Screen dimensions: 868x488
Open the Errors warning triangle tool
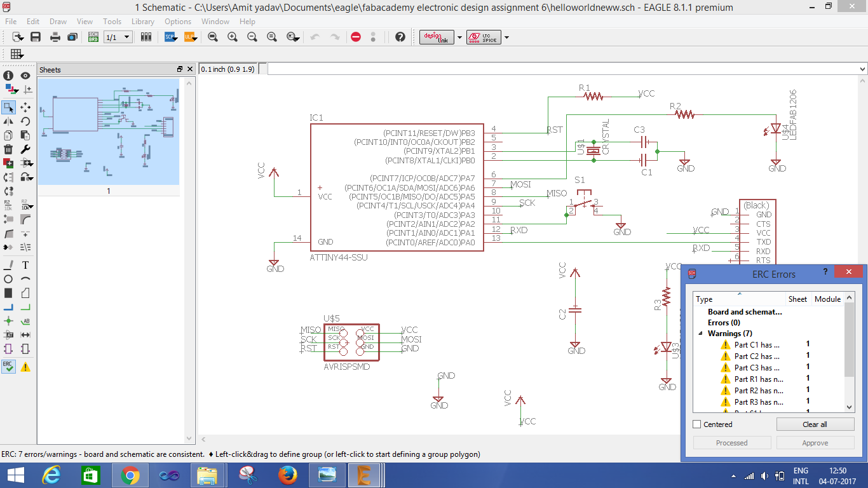click(x=25, y=367)
